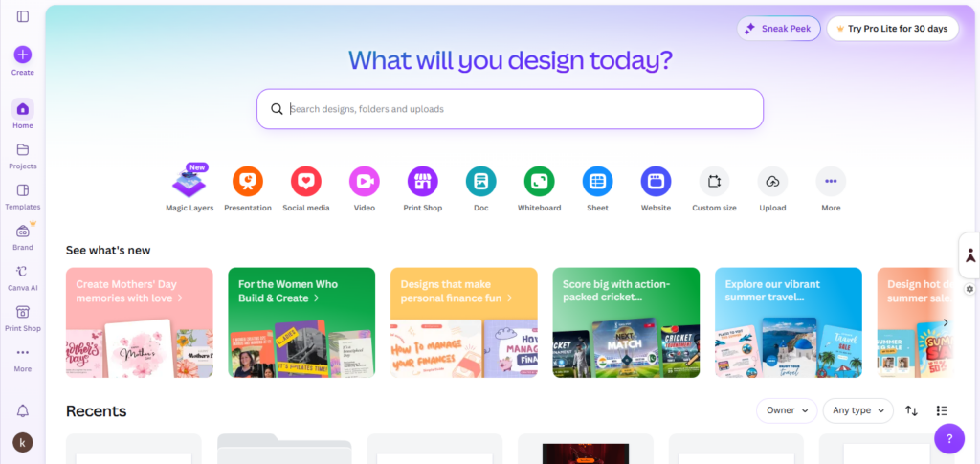Open Print Shop in the sidebar
980x464 pixels.
23,319
